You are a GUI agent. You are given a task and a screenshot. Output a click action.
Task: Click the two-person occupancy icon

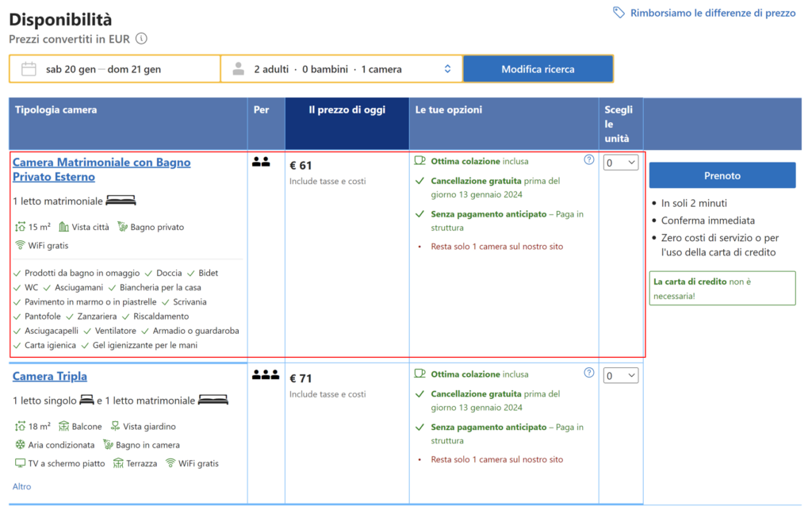click(x=261, y=162)
